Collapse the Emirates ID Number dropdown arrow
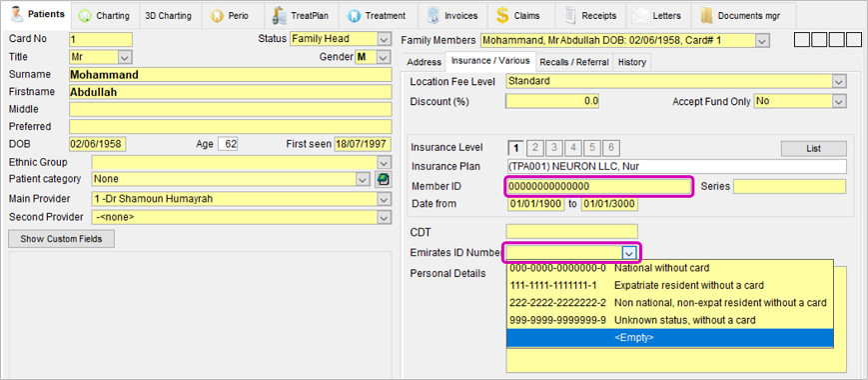The height and width of the screenshot is (380, 868). 628,253
